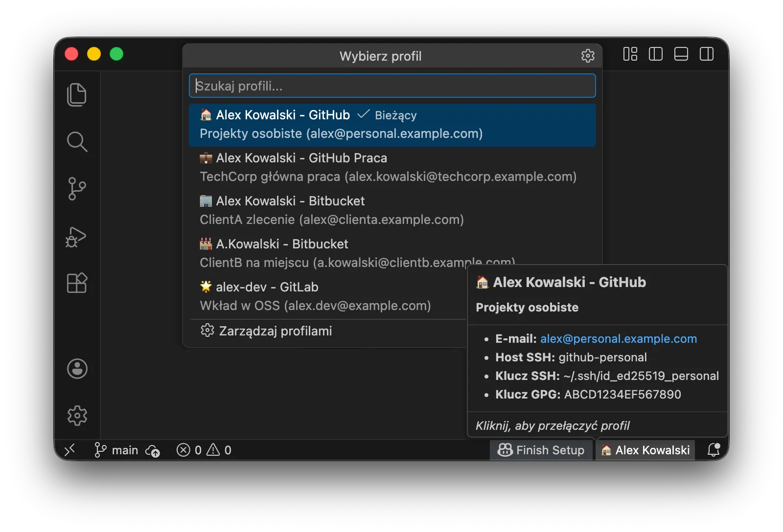Image resolution: width=783 pixels, height=532 pixels.
Task: Select the Alex Kowalski - GitHub Praca profile
Action: tap(392, 168)
